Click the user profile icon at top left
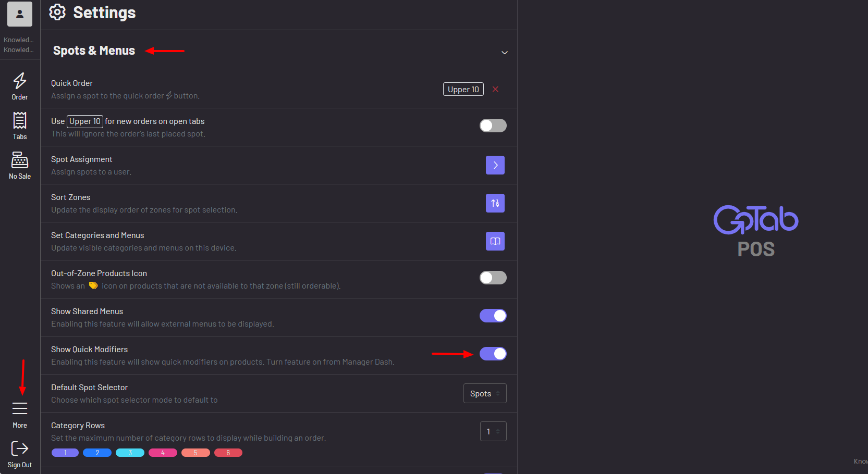Screen dimensions: 868x474 (19, 14)
